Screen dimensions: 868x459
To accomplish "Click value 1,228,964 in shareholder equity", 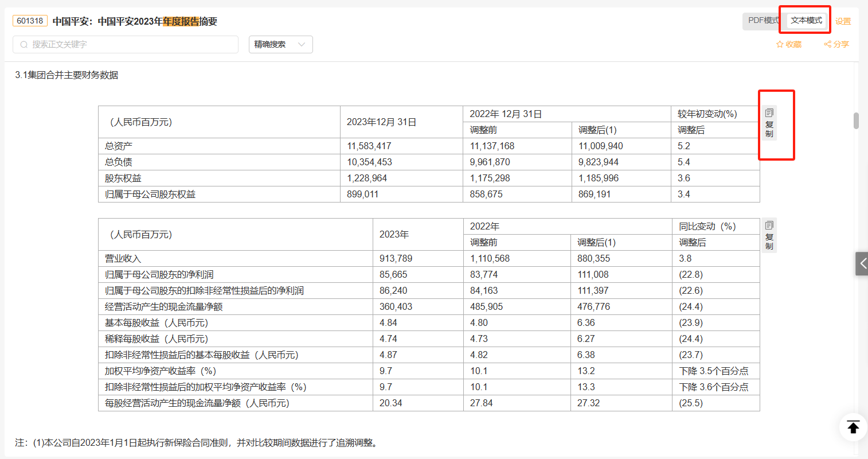I will point(367,178).
